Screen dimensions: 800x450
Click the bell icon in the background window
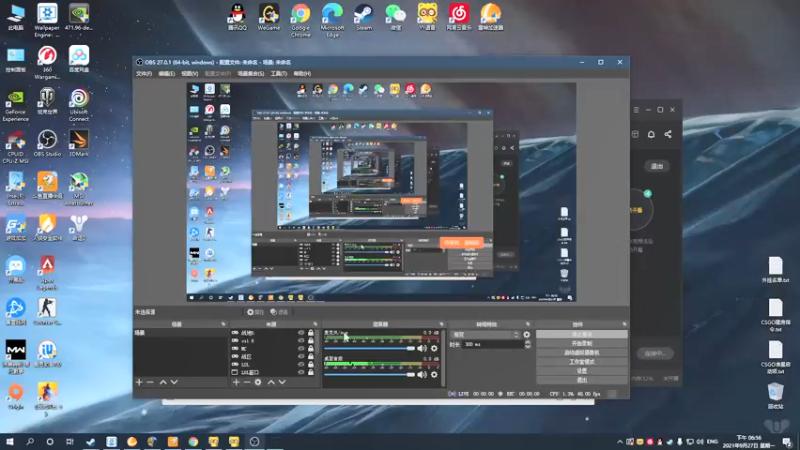[x=652, y=134]
